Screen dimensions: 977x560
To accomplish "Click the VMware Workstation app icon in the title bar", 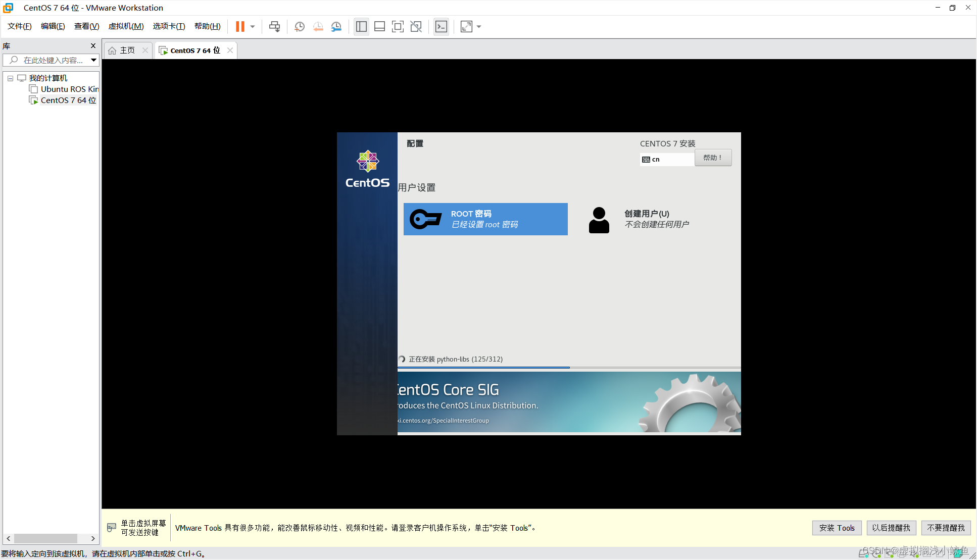I will coord(9,8).
